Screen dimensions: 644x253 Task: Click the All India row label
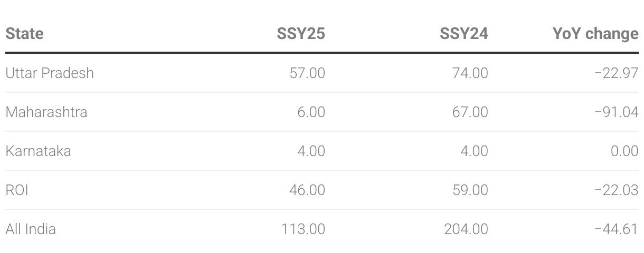(31, 229)
